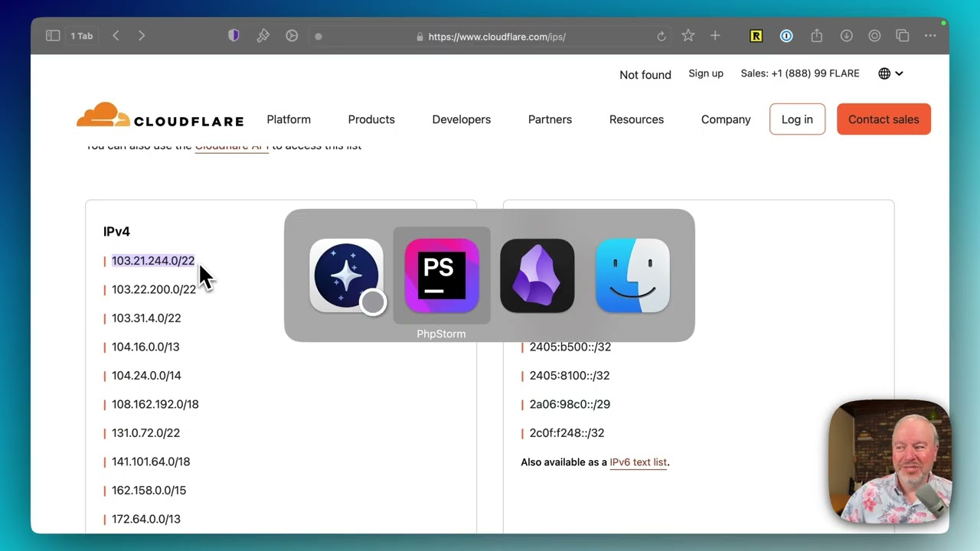The image size is (980, 551).
Task: Expand the globe language selector
Action: (891, 73)
